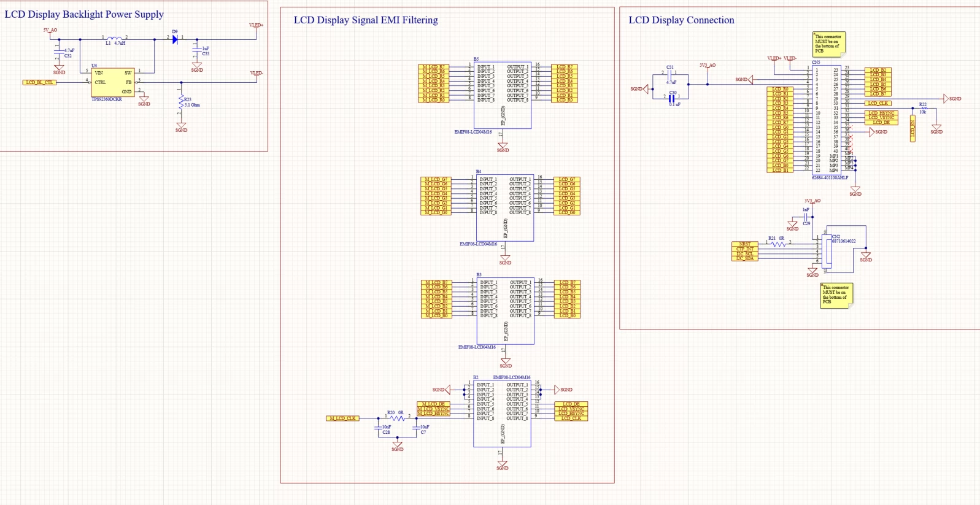This screenshot has height=505, width=980.
Task: Select the B4 EMI filter block
Action: coord(504,207)
